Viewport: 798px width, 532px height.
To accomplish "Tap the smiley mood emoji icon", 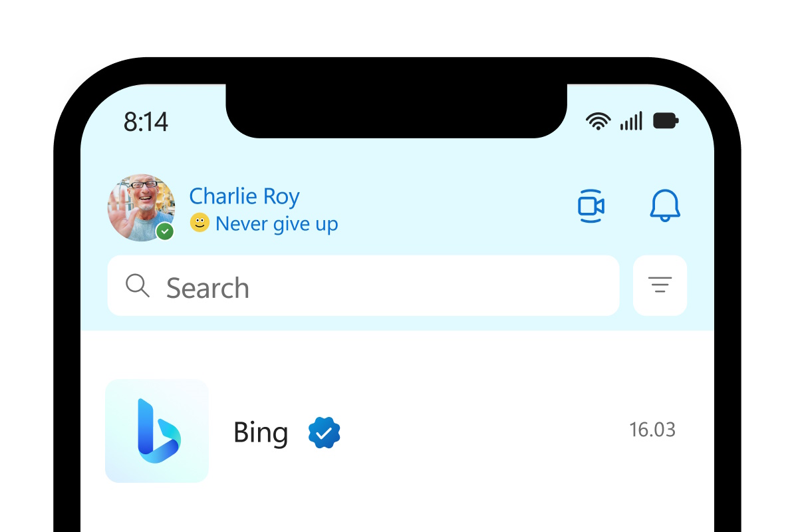I will point(199,223).
